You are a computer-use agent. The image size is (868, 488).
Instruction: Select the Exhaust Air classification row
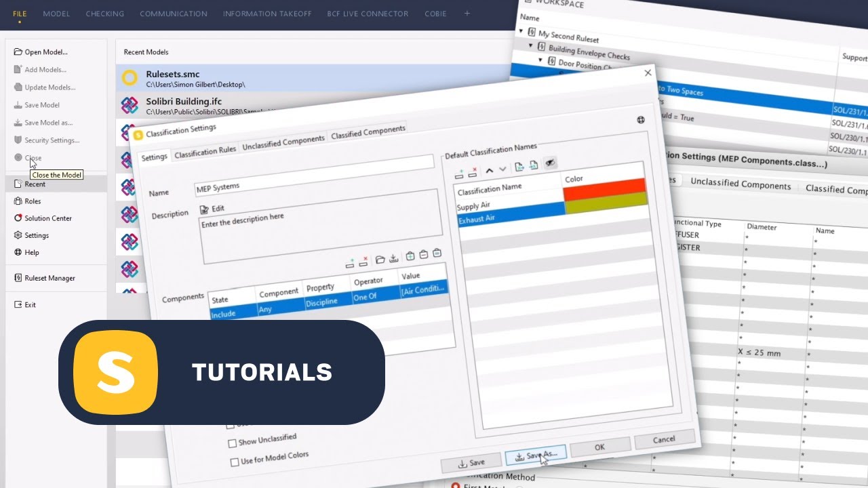tap(511, 213)
